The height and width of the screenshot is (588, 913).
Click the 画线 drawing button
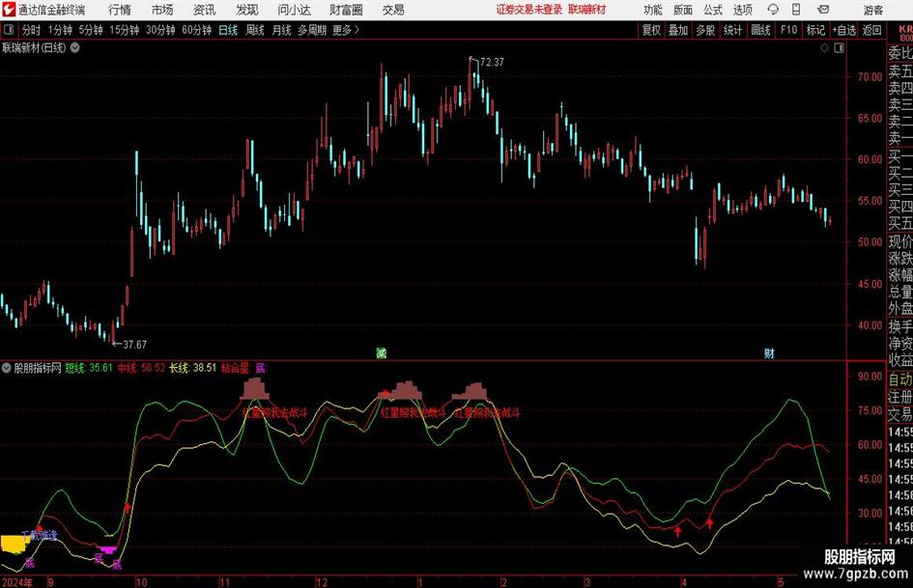[760, 30]
